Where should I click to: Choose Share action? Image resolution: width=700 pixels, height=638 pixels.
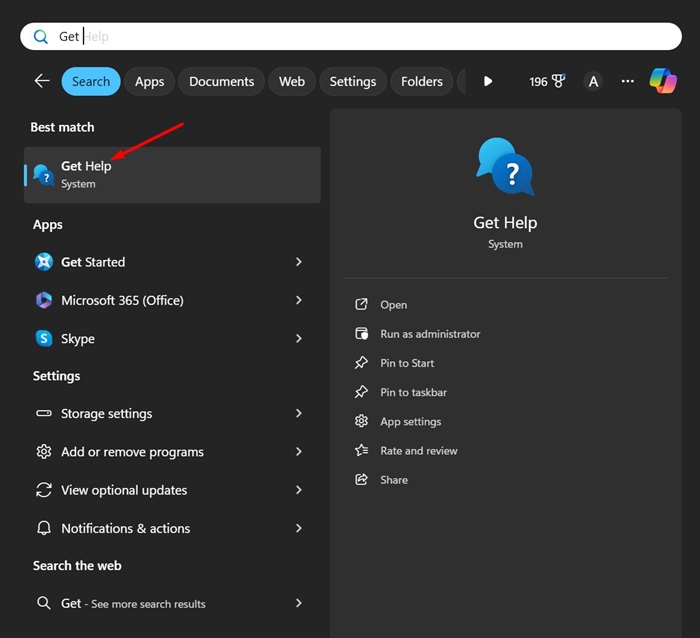click(x=394, y=480)
